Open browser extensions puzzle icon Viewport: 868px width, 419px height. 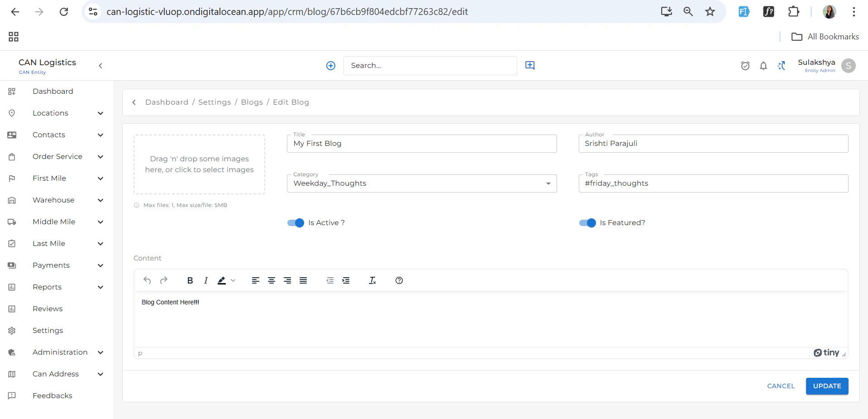pyautogui.click(x=793, y=12)
